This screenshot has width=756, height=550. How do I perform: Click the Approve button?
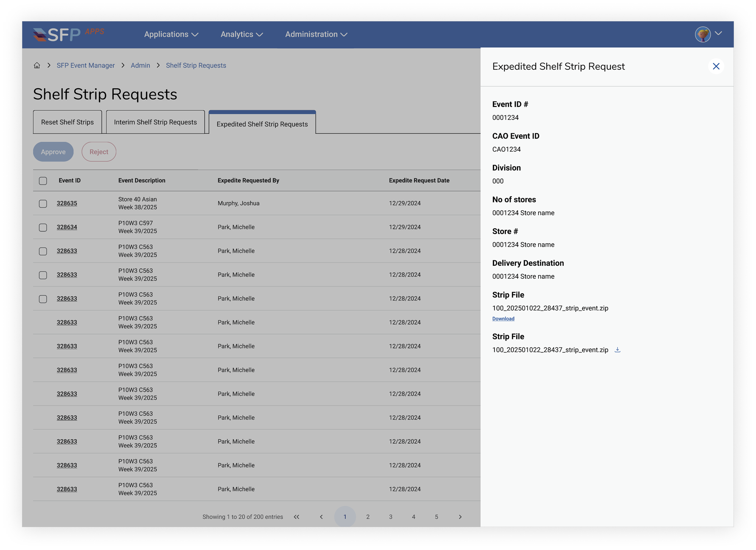pyautogui.click(x=53, y=152)
